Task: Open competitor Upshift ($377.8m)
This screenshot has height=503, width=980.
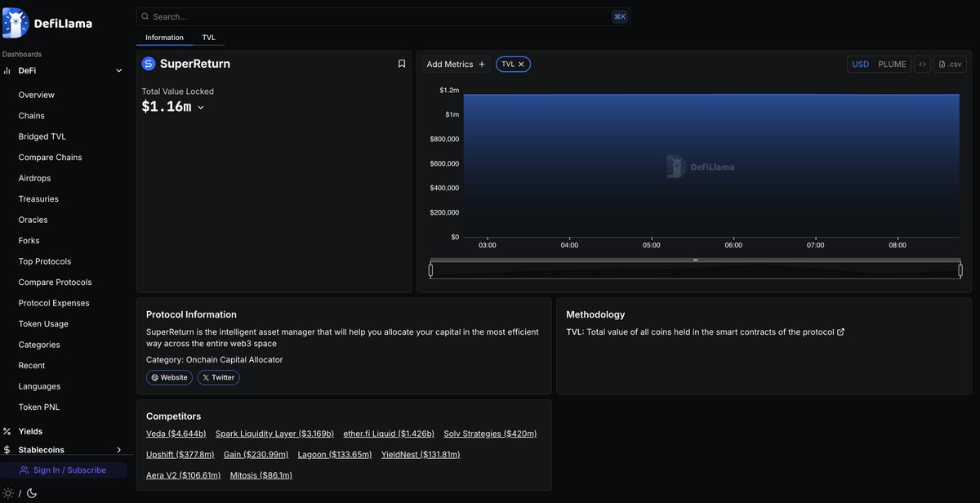Action: (x=180, y=455)
